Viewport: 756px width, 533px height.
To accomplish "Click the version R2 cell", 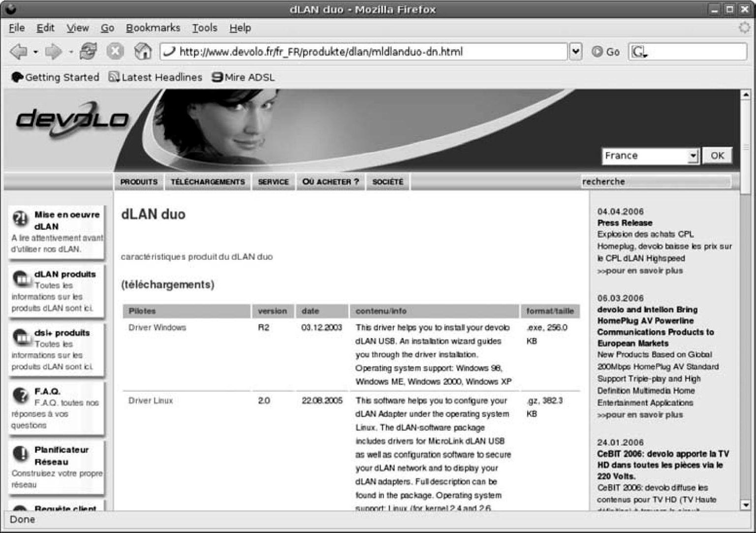I will click(264, 327).
